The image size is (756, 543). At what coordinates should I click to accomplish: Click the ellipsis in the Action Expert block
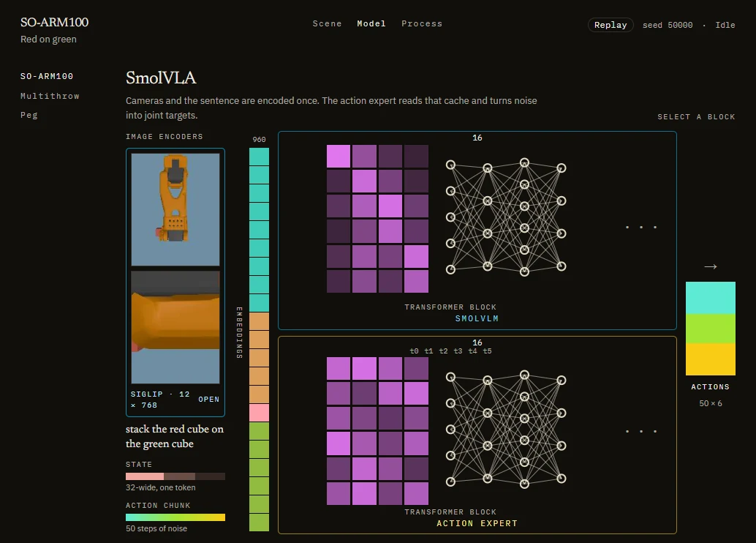click(x=641, y=431)
